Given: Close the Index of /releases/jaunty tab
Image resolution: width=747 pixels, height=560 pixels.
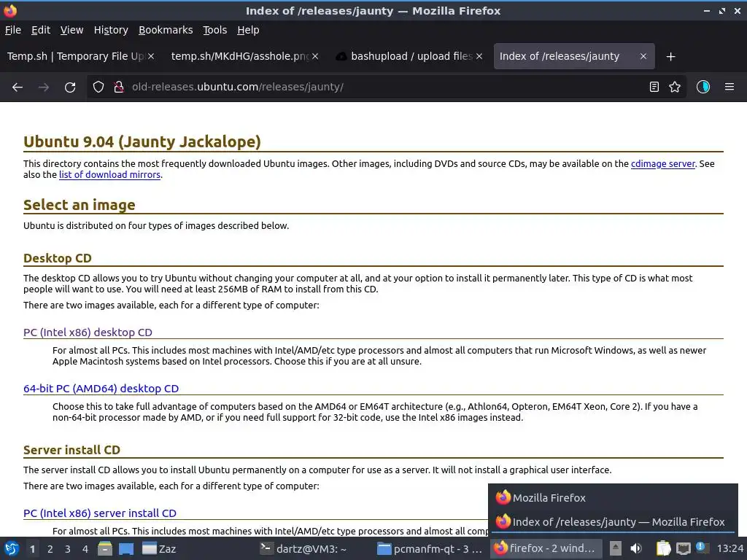Looking at the screenshot, I should point(643,56).
